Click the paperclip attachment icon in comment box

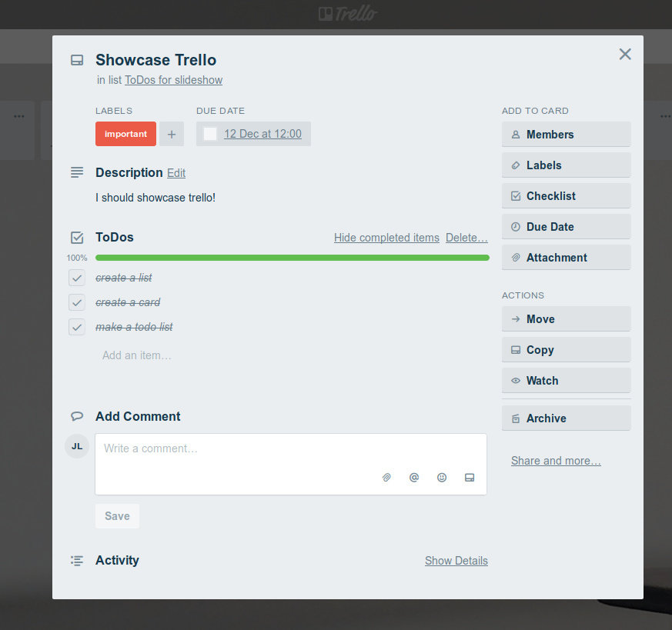[386, 478]
